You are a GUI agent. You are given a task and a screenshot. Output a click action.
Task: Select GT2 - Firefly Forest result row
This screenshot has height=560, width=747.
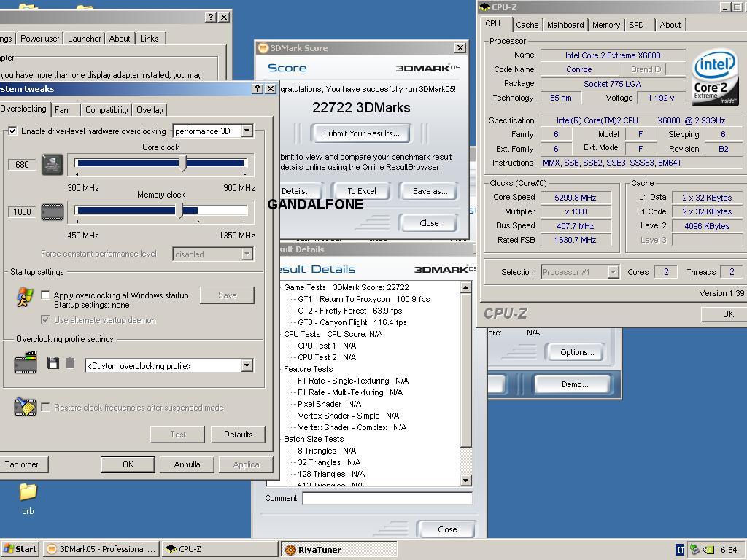pyautogui.click(x=349, y=311)
